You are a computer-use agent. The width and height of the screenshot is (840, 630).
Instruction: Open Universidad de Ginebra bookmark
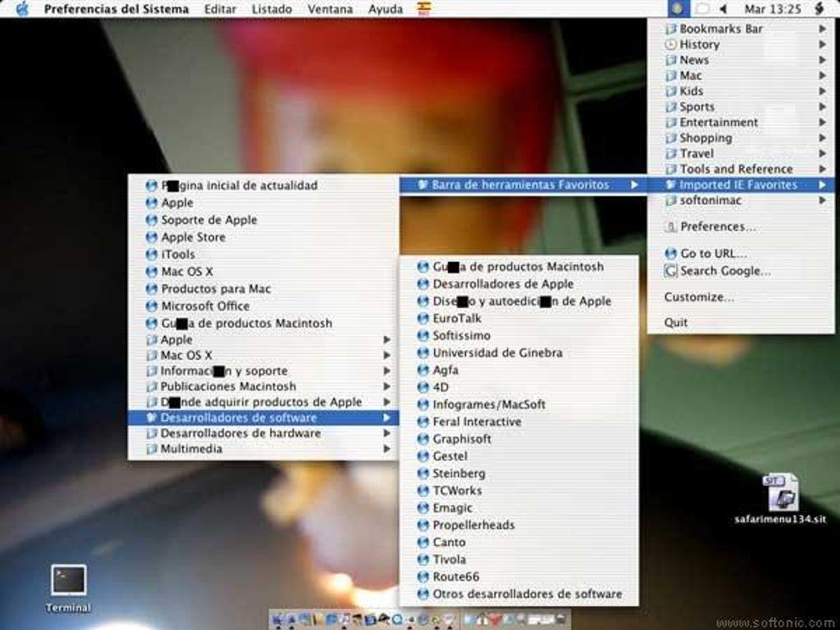pyautogui.click(x=519, y=353)
